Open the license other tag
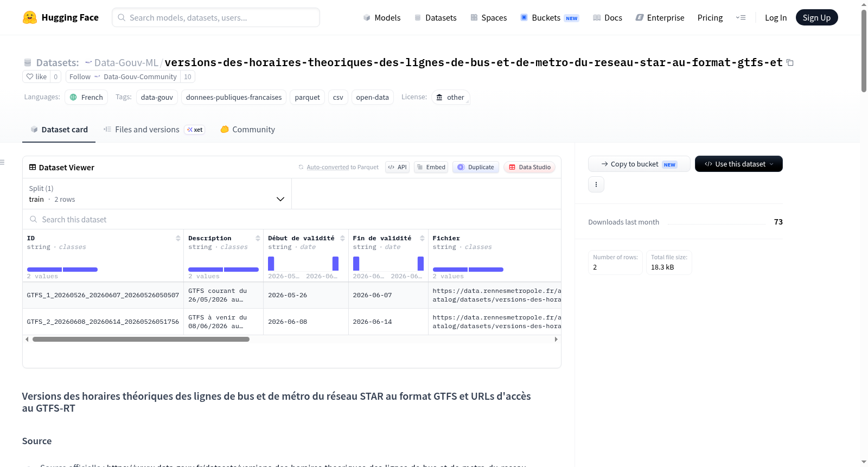This screenshot has height=467, width=868. 451,97
